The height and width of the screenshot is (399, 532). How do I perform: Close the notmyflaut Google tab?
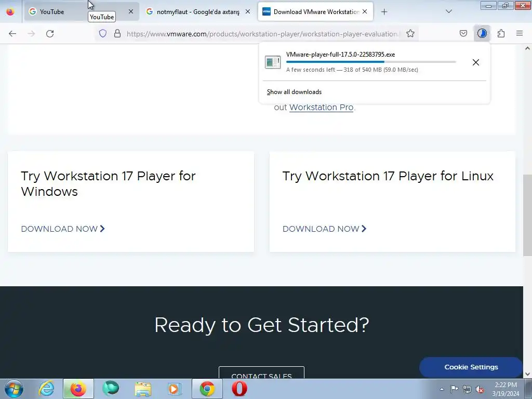tap(248, 11)
